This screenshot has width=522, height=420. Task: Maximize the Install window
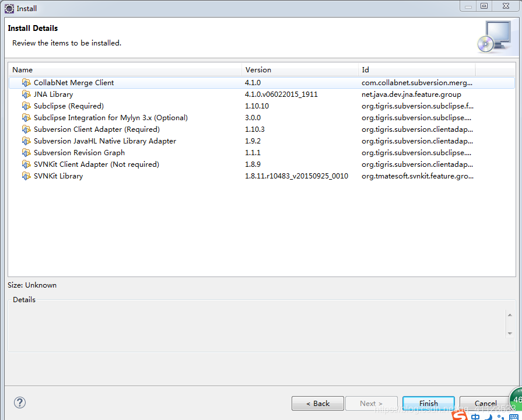[x=484, y=6]
